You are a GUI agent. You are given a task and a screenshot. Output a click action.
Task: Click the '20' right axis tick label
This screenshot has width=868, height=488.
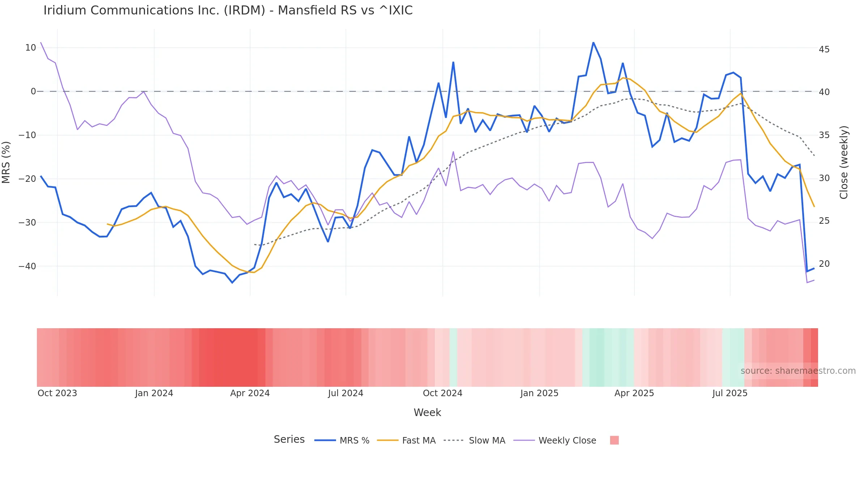(x=824, y=264)
